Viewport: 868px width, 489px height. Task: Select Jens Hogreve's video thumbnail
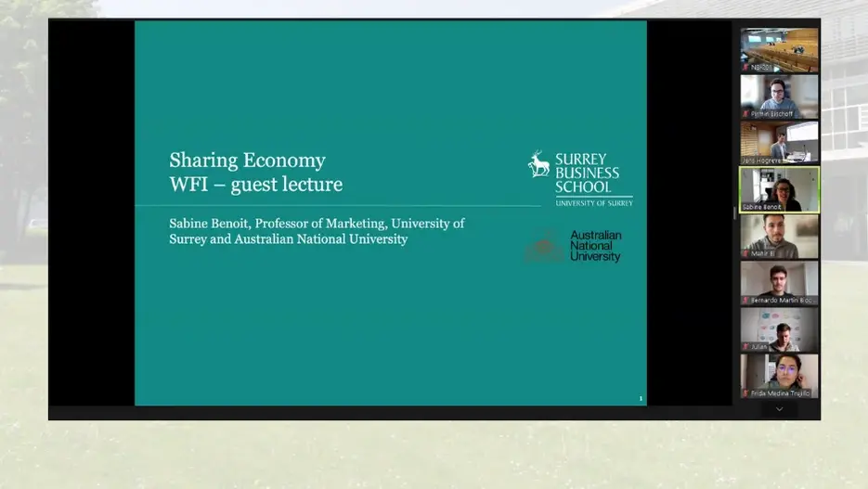point(780,143)
